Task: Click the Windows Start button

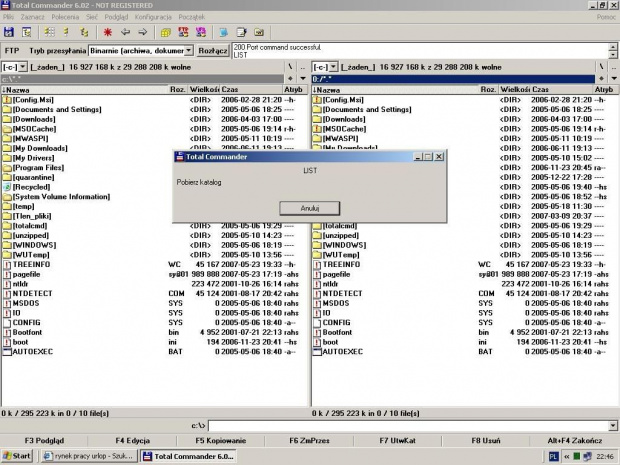Action: [x=17, y=456]
